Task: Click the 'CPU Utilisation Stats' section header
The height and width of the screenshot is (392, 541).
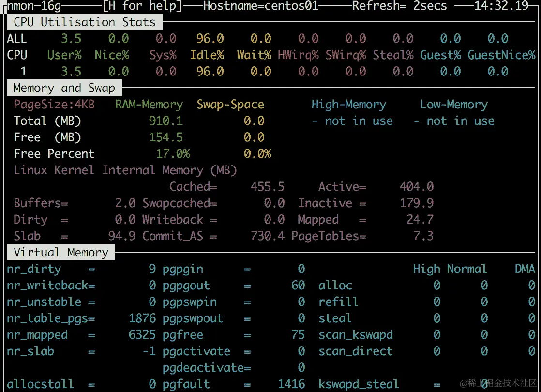Action: [x=85, y=22]
